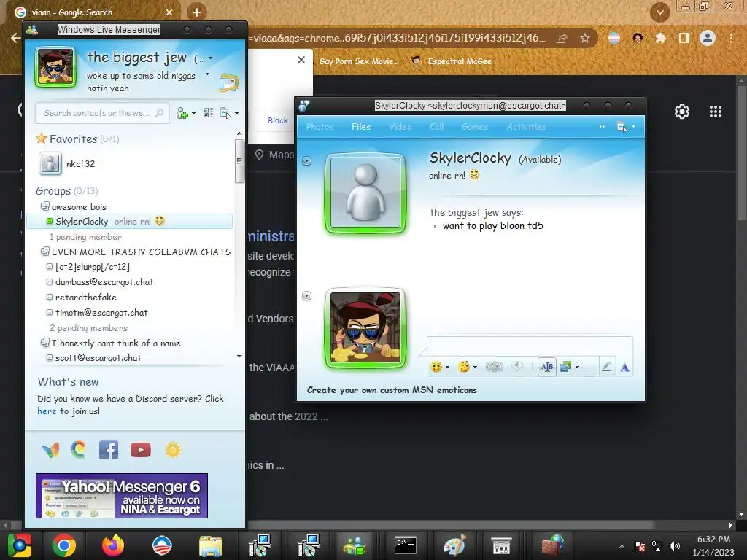The image size is (747, 560).
Task: Open the YouTube icon in Messenger footer
Action: [141, 450]
